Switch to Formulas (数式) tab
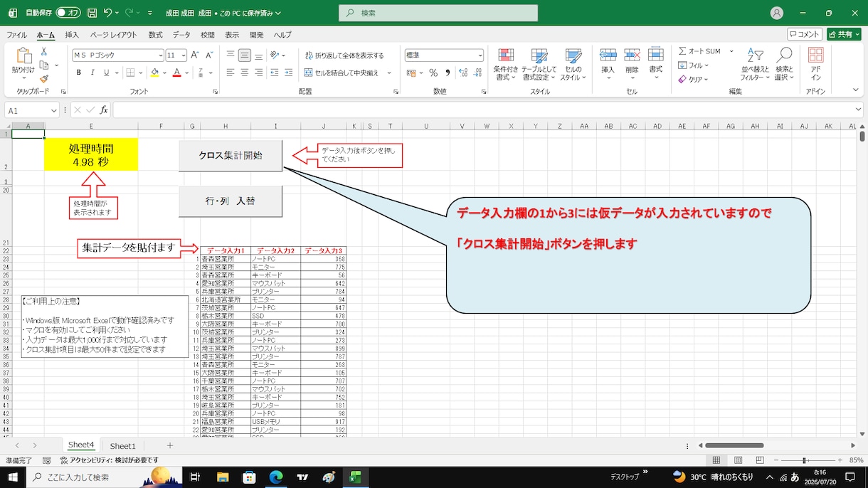Image resolution: width=868 pixels, height=488 pixels. [x=155, y=34]
